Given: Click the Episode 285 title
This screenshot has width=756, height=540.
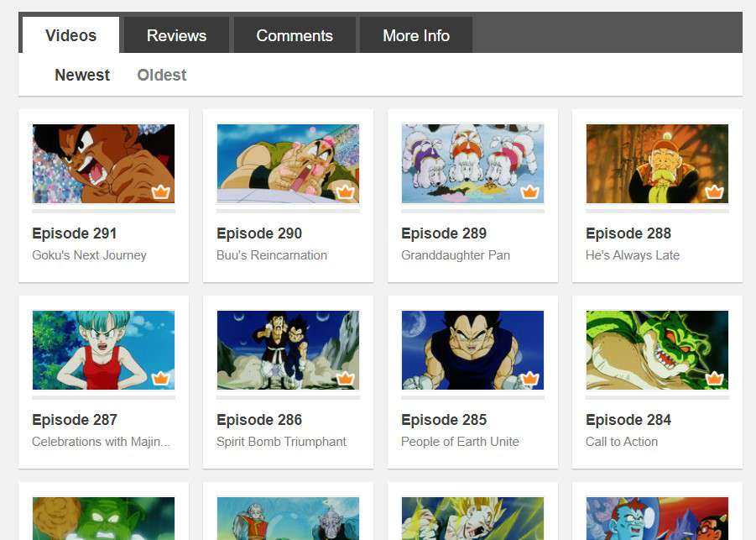Looking at the screenshot, I should click(444, 420).
